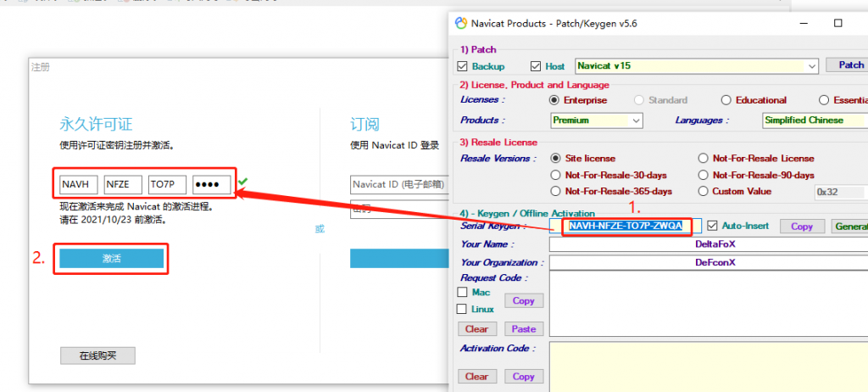Click the Navicat keygen title bar app icon
The height and width of the screenshot is (392, 868).
tap(460, 23)
